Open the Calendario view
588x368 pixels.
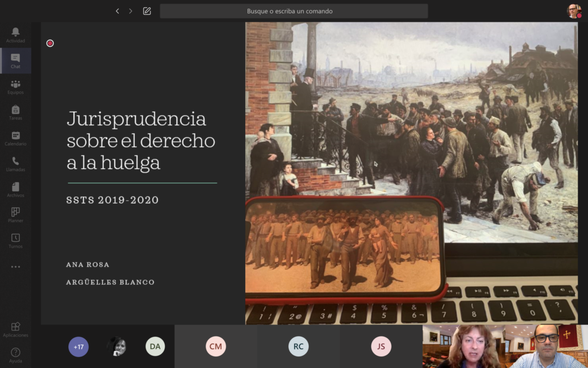(16, 138)
